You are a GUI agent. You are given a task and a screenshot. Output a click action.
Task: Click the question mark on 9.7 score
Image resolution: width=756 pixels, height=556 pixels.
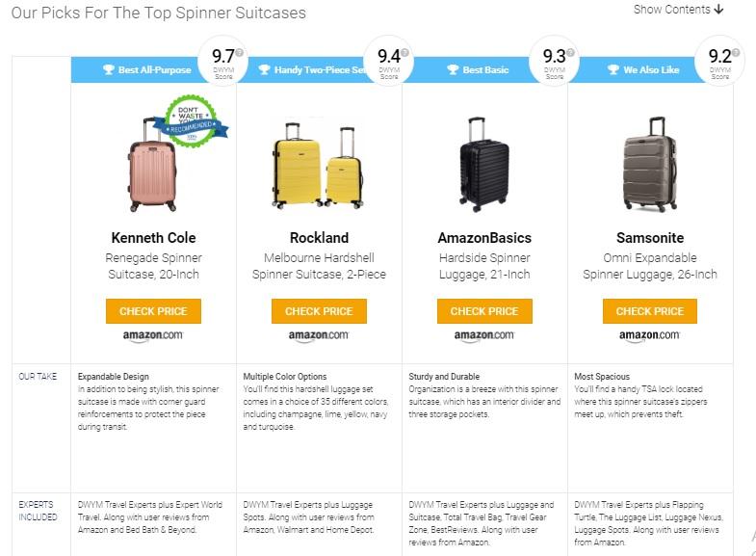point(239,52)
